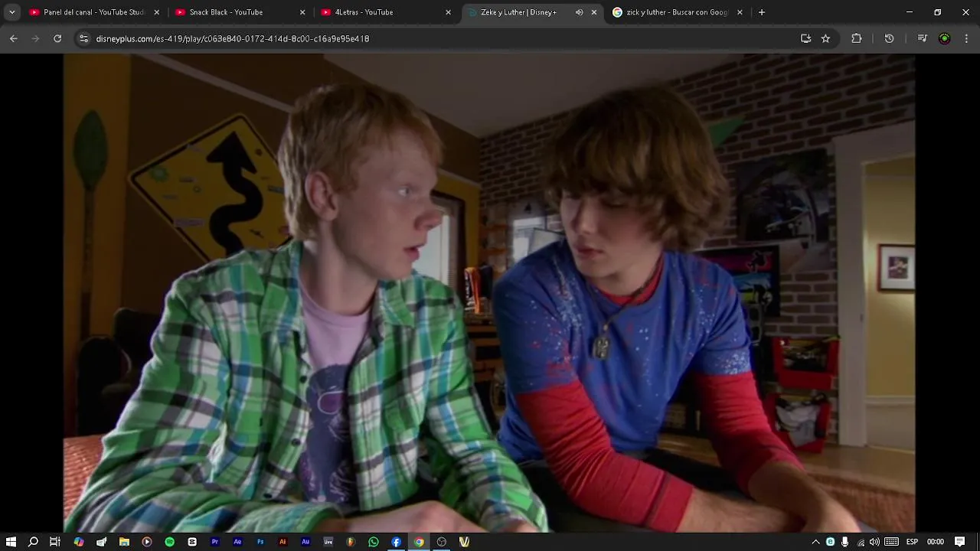Open Facebook from the taskbar
The image size is (980, 551).
[x=396, y=542]
